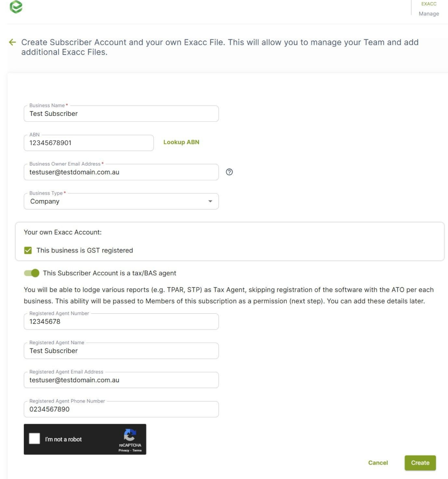This screenshot has width=448, height=479.
Task: Open the Company business type combo box
Action: pos(121,201)
